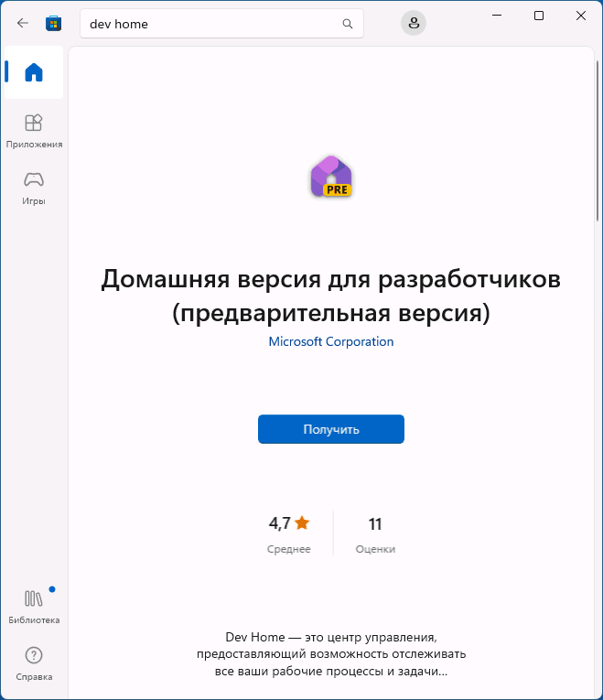Viewport: 603px width, 700px height.
Task: Click the Dev Home PRE app icon
Action: (x=331, y=177)
